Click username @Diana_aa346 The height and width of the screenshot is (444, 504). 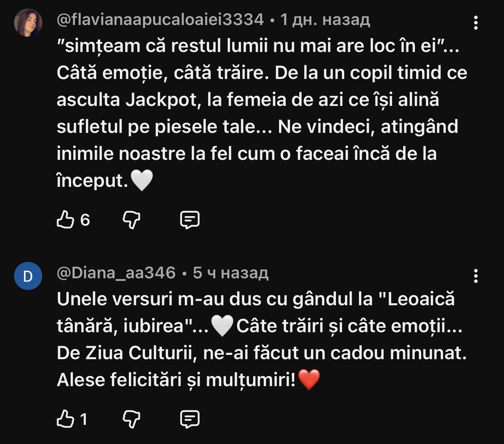(x=116, y=273)
